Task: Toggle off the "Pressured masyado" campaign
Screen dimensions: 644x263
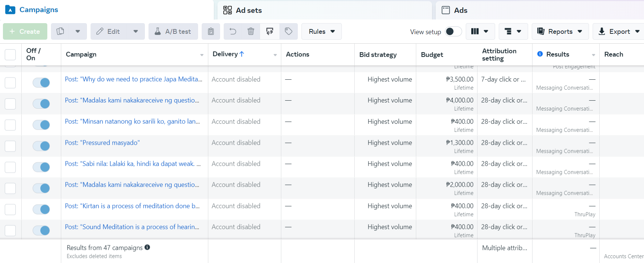Action: pos(41,146)
